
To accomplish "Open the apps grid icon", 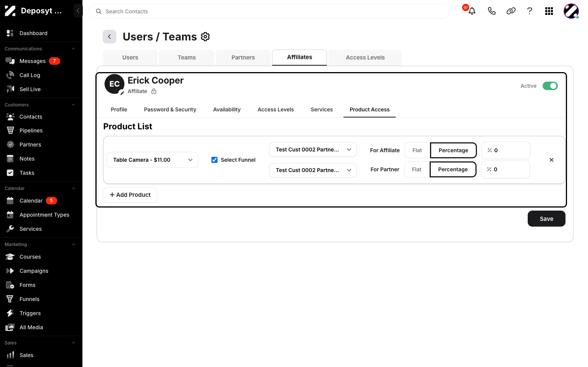I will pos(549,11).
